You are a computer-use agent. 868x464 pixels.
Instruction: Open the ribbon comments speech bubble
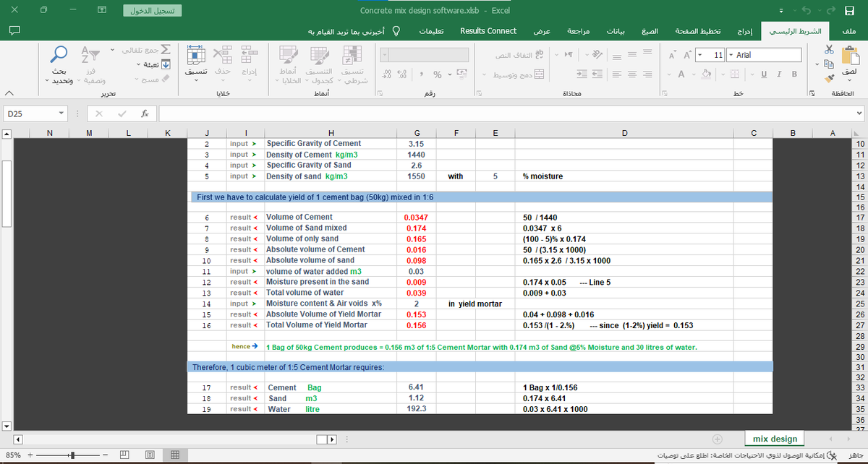[x=14, y=31]
